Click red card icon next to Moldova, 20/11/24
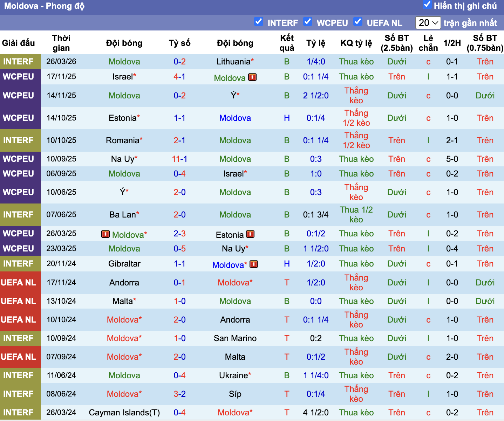Viewport: 504px width, 421px height. tap(254, 264)
